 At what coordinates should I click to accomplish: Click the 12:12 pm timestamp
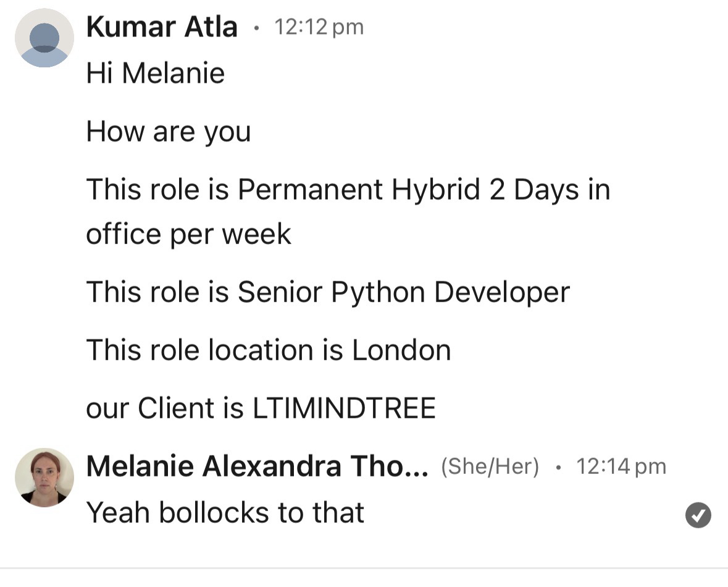click(x=319, y=27)
